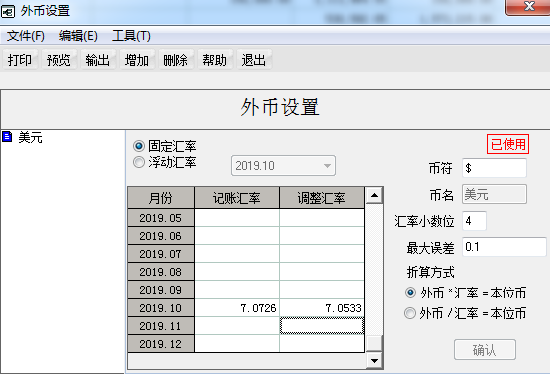Image resolution: width=550 pixels, height=374 pixels.
Task: Click the red 已使用 status label
Action: click(x=508, y=144)
